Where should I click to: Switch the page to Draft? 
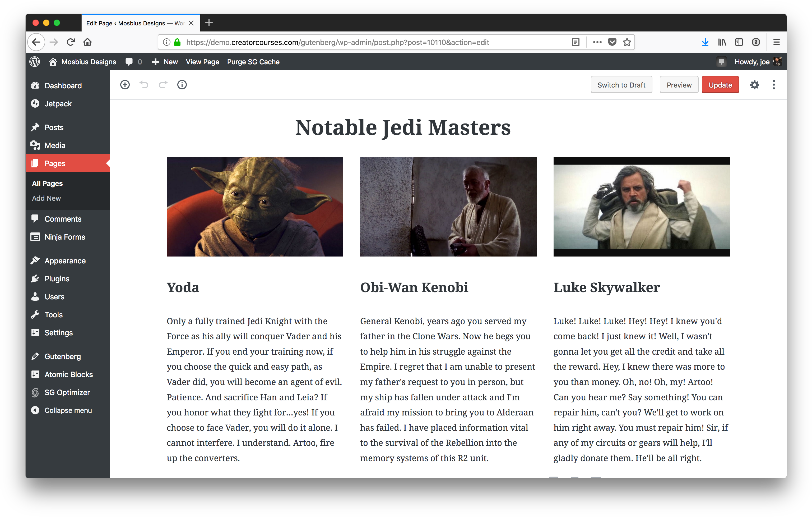(x=621, y=84)
